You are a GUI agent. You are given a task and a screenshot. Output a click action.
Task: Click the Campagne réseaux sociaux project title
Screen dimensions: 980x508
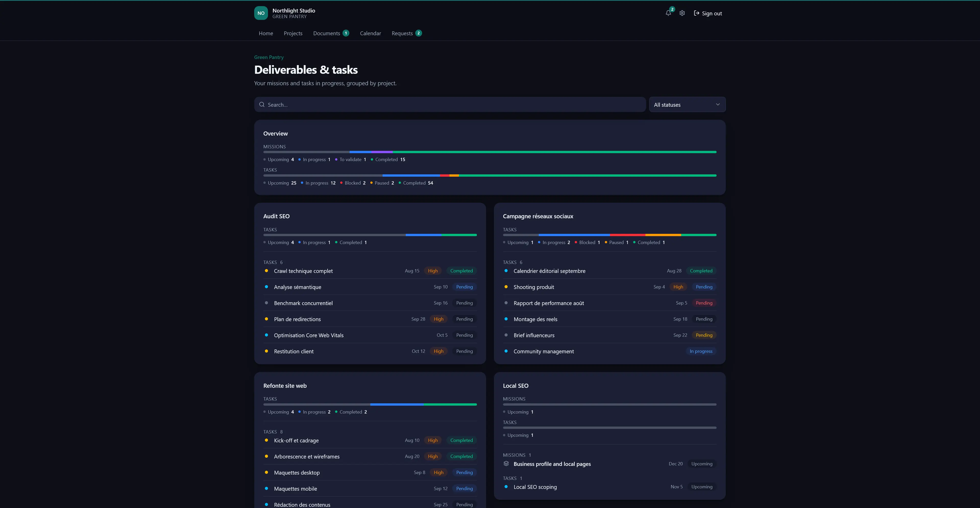(538, 216)
